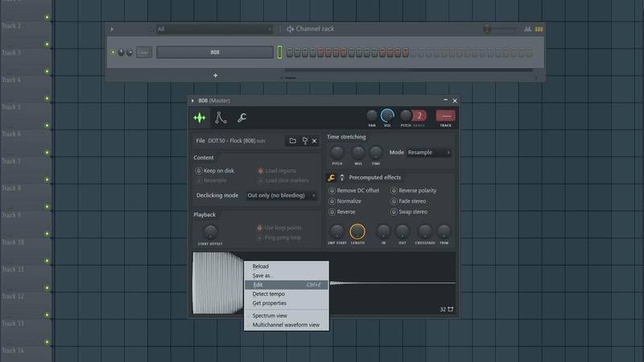The height and width of the screenshot is (362, 644).
Task: Switch to the envelope/instrument settings tab
Action: 221,117
